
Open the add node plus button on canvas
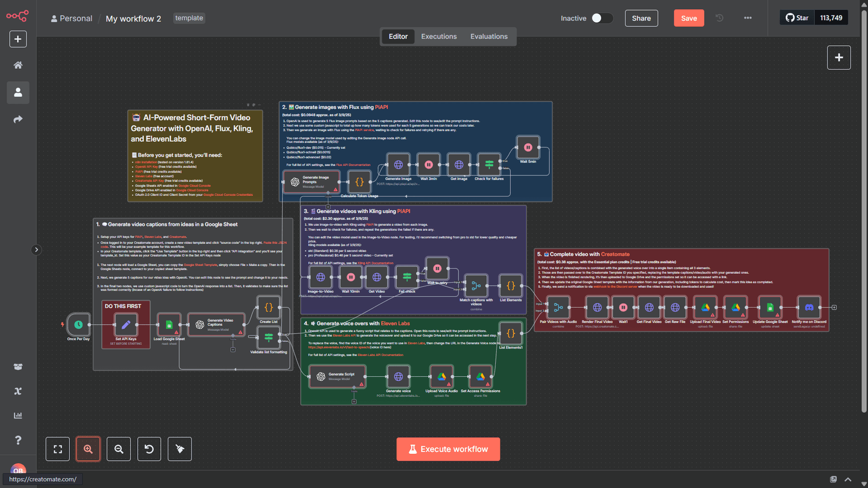(838, 57)
